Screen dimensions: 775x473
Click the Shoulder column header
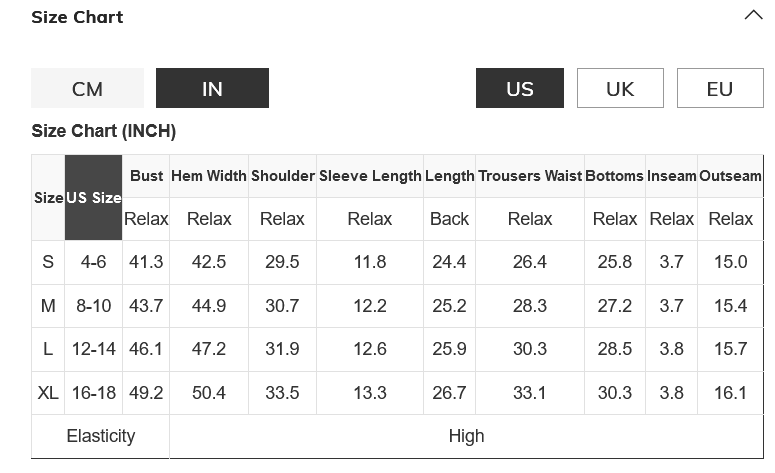(283, 176)
